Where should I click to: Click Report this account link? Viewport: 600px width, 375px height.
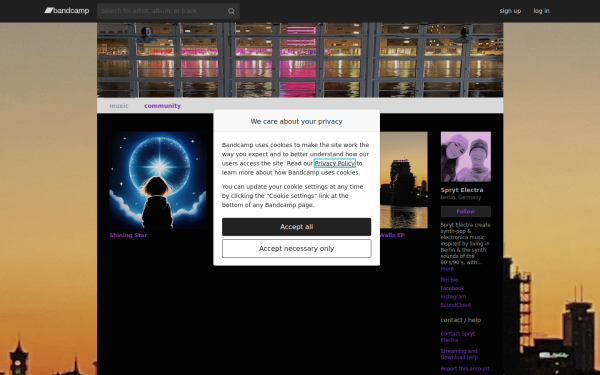pyautogui.click(x=465, y=369)
